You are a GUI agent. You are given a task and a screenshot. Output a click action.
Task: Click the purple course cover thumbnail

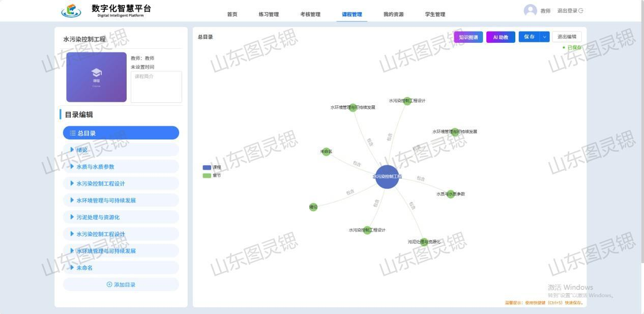96,77
